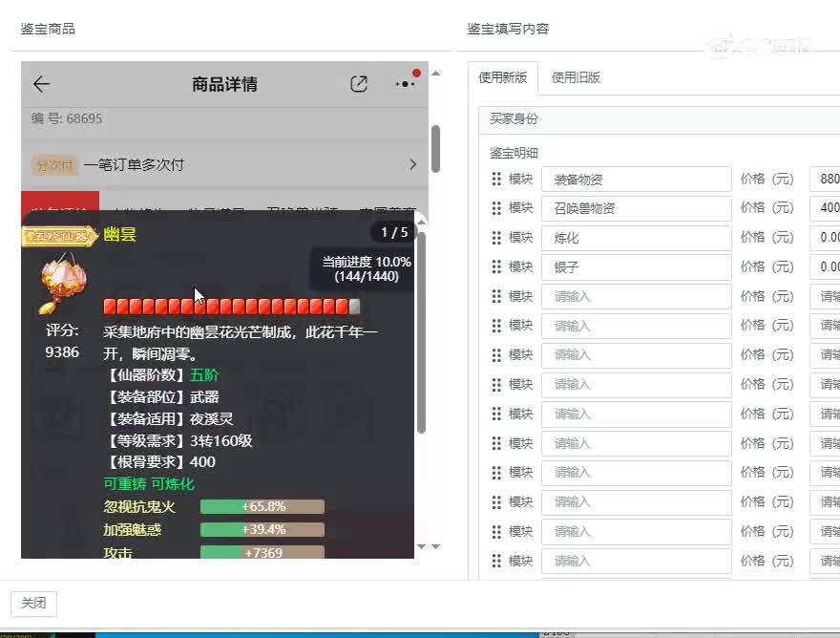Click the back arrow in 商品详情 header

[x=41, y=84]
